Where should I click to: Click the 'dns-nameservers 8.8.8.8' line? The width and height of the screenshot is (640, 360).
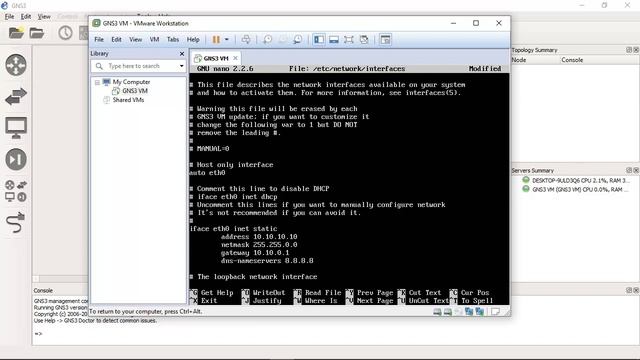click(x=267, y=261)
